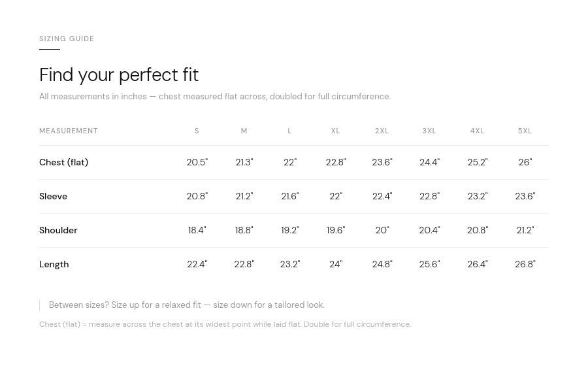Click the MEASUREMENT column header
Image resolution: width=588 pixels, height=366 pixels.
(x=69, y=131)
